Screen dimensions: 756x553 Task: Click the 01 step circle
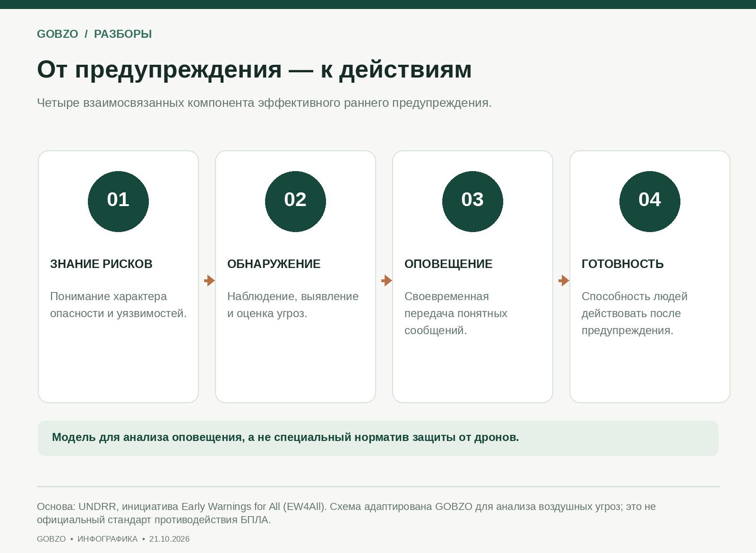click(x=118, y=201)
